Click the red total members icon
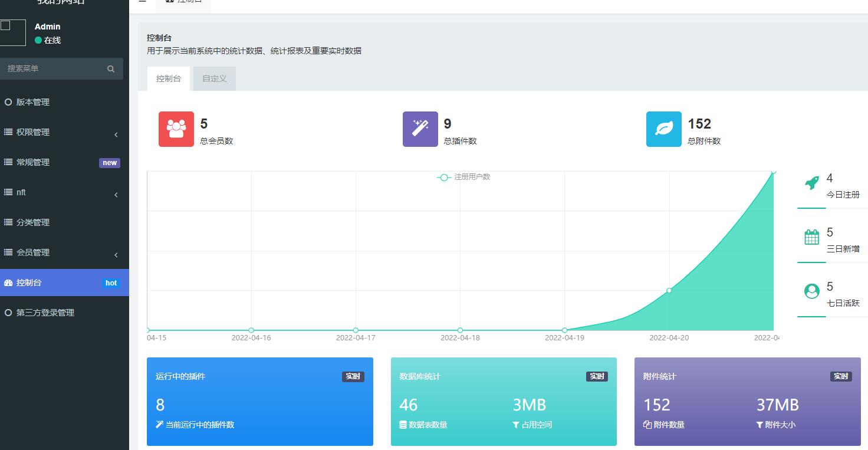 (176, 129)
